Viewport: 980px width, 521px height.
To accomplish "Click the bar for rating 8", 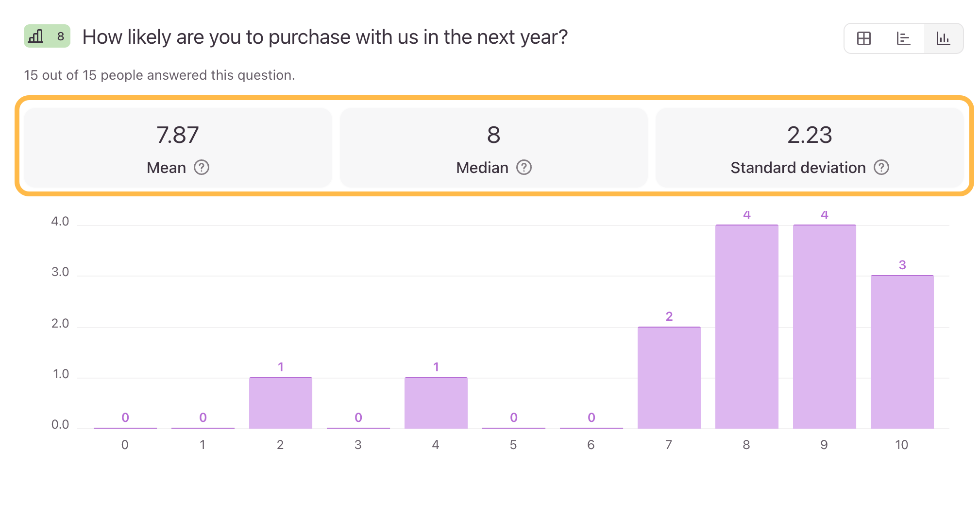I will (746, 327).
